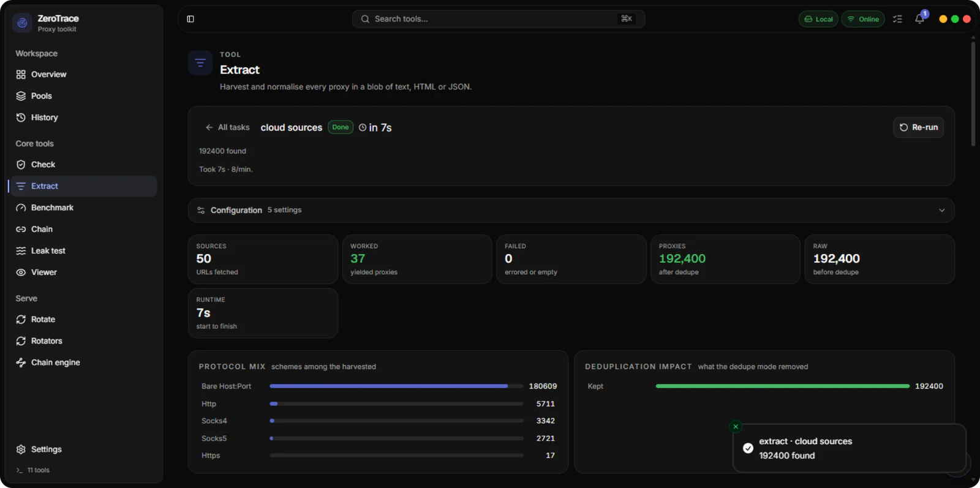Click the 180609 protocol count
The width and height of the screenshot is (980, 488).
pyautogui.click(x=543, y=386)
